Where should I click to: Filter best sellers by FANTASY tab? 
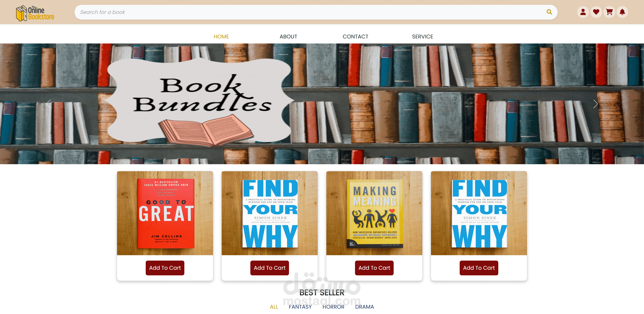click(300, 307)
